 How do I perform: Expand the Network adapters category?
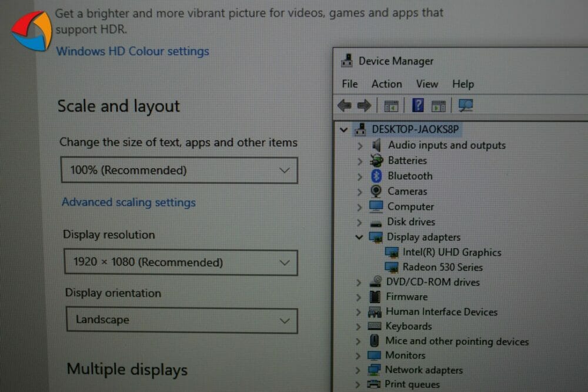point(358,370)
